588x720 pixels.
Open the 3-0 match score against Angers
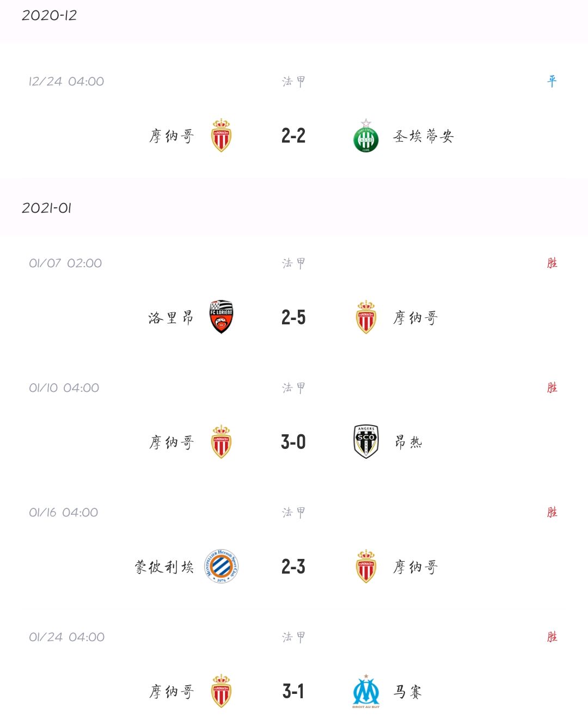click(x=293, y=442)
